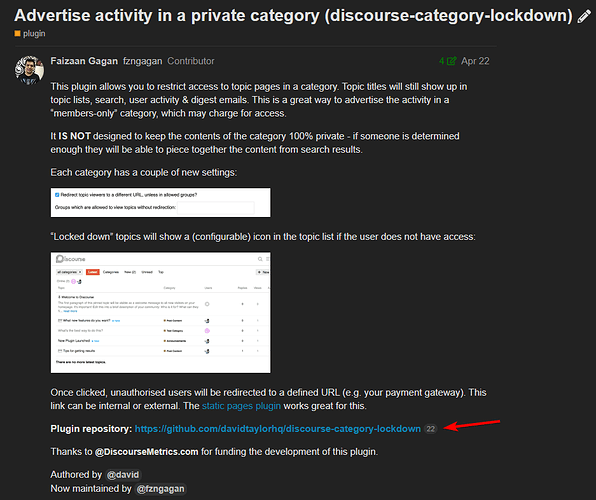
Task: Select the red Latest tab in screenshot
Action: (93, 272)
